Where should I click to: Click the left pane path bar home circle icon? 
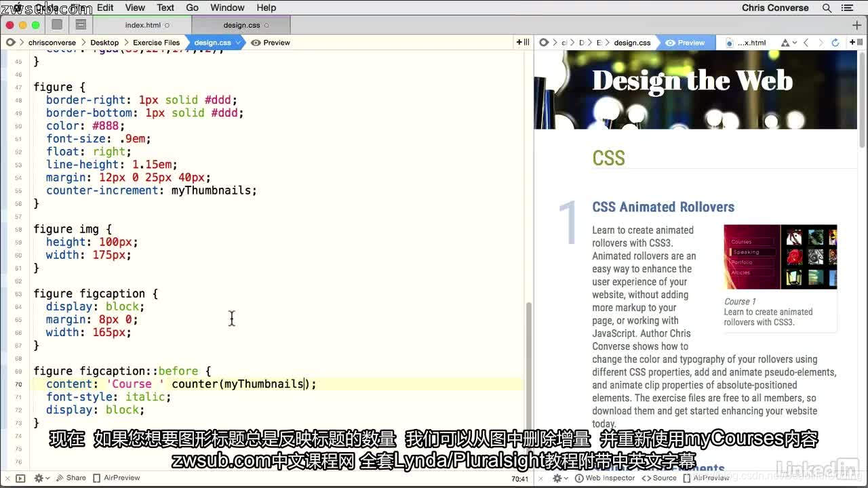click(x=10, y=42)
